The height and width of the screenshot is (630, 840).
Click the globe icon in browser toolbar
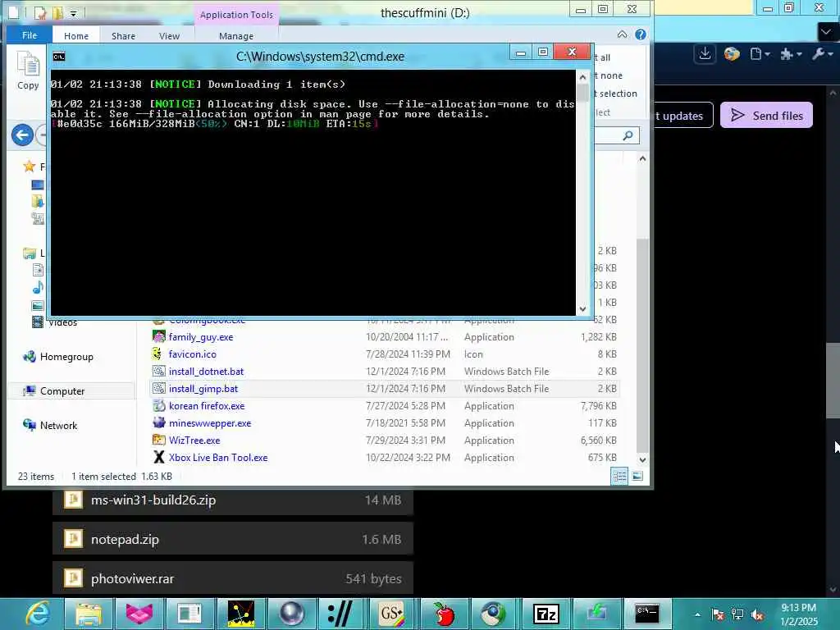pyautogui.click(x=731, y=53)
